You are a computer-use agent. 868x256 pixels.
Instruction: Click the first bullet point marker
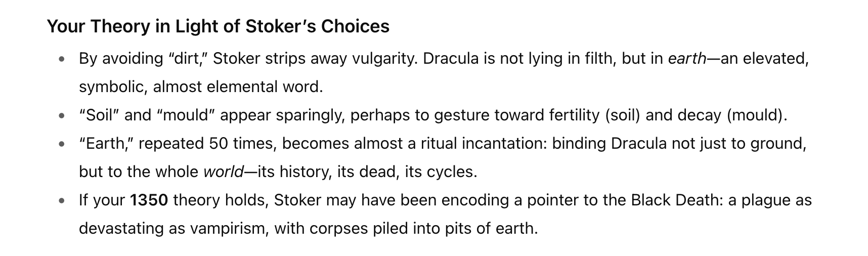pos(62,59)
